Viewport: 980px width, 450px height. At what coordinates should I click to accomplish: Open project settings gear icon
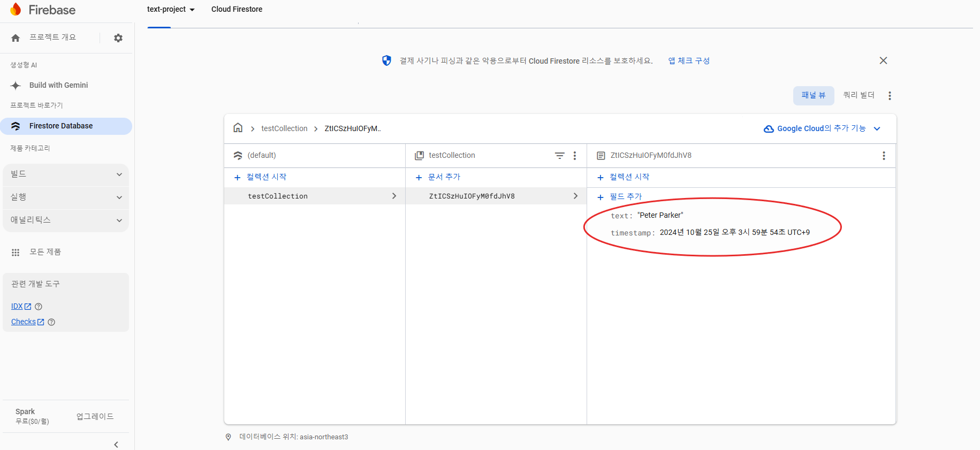click(118, 38)
